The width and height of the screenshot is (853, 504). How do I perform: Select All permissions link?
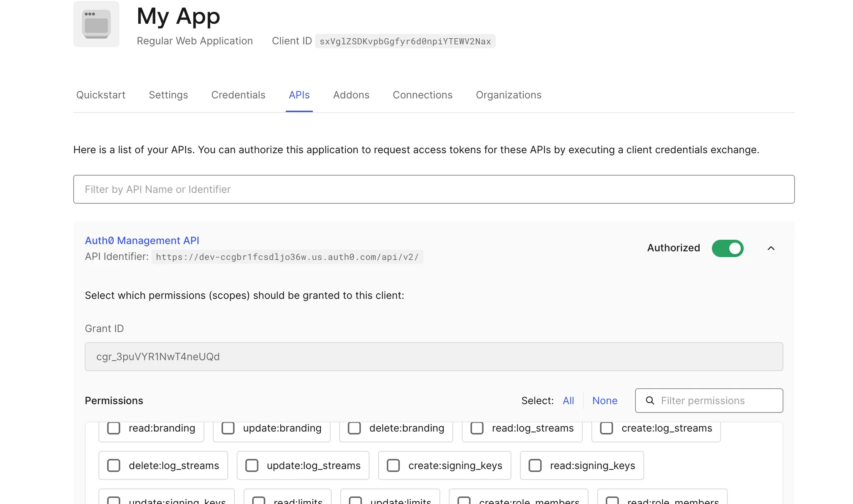tap(568, 401)
